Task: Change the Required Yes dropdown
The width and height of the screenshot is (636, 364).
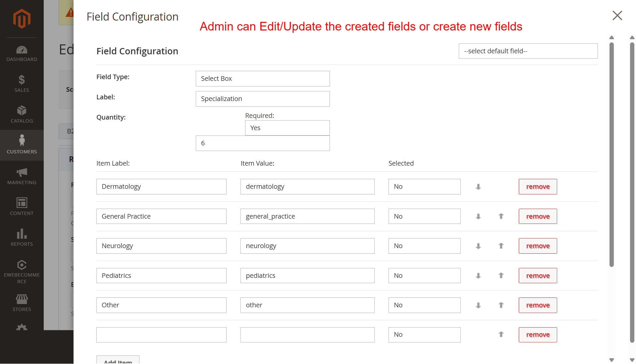Action: (x=287, y=128)
